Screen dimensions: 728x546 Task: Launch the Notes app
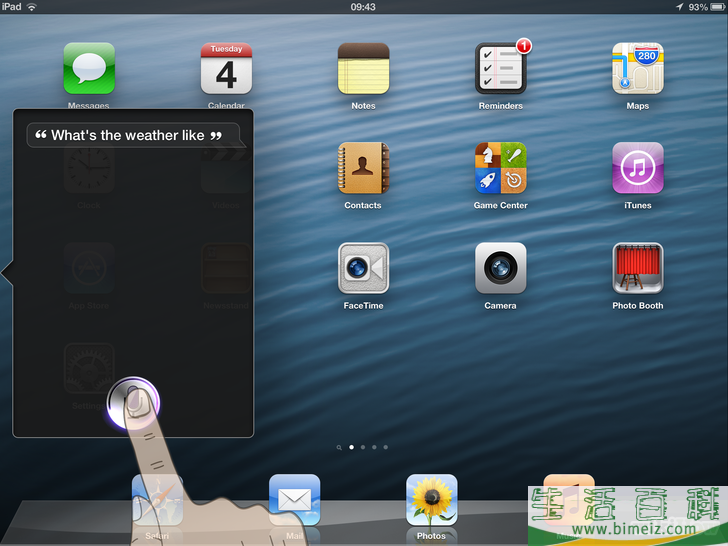pos(364,69)
